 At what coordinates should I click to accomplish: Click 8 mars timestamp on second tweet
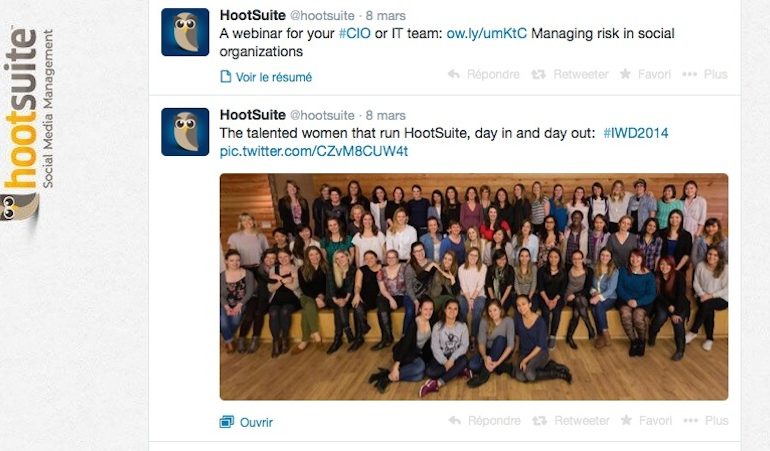tap(385, 115)
